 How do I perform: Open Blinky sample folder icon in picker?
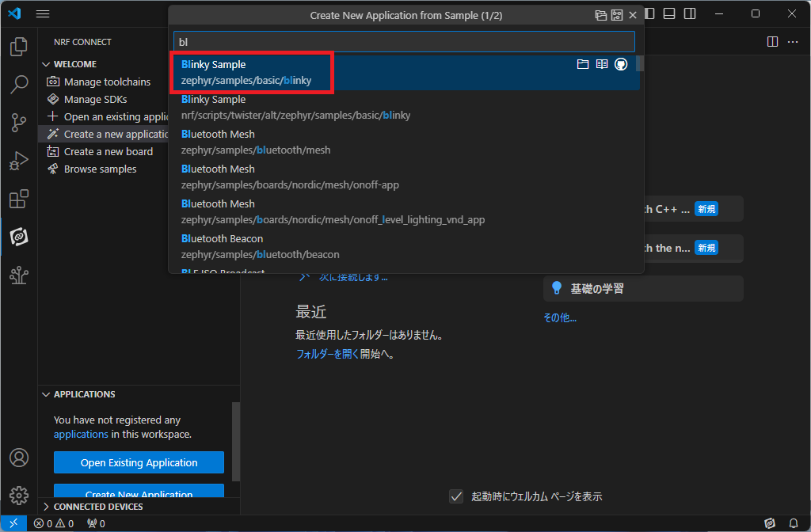[583, 64]
